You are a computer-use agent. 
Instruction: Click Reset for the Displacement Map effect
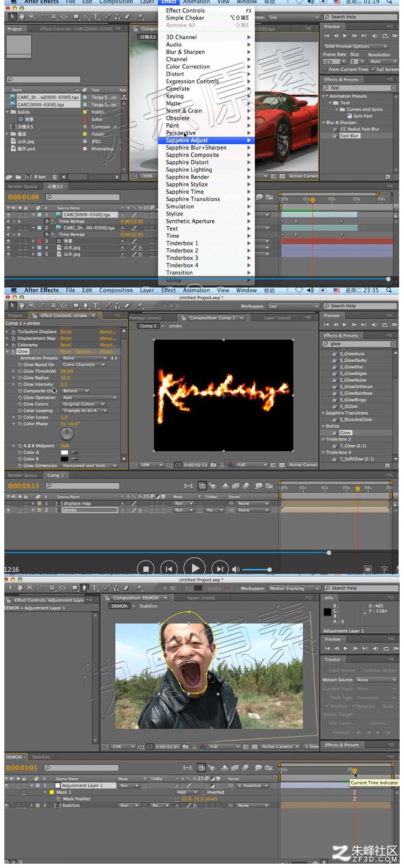[66, 338]
